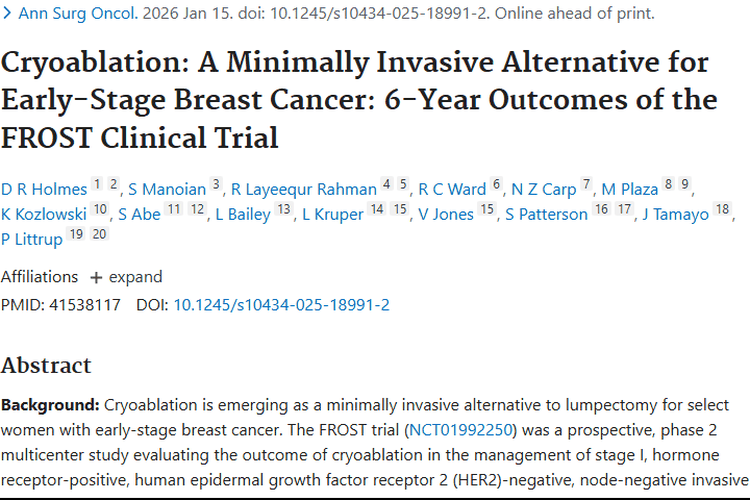The height and width of the screenshot is (500, 750).
Task: Open author R C Ward's page
Action: click(451, 189)
